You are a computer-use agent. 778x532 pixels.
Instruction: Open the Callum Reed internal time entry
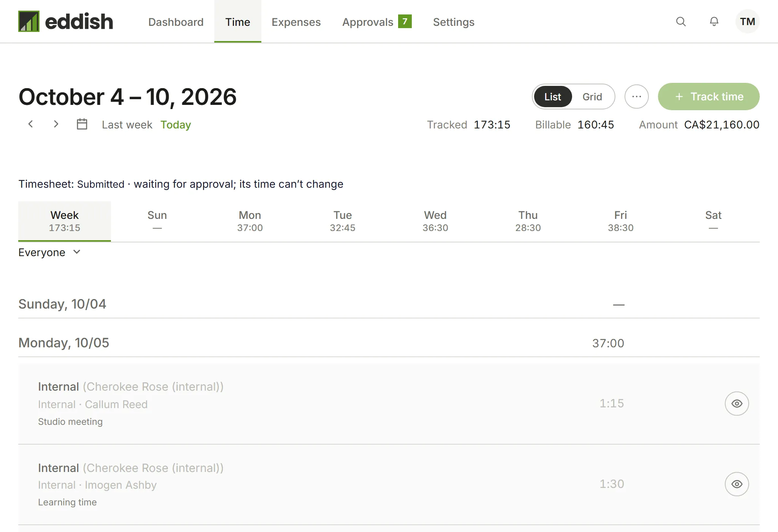[389, 404]
